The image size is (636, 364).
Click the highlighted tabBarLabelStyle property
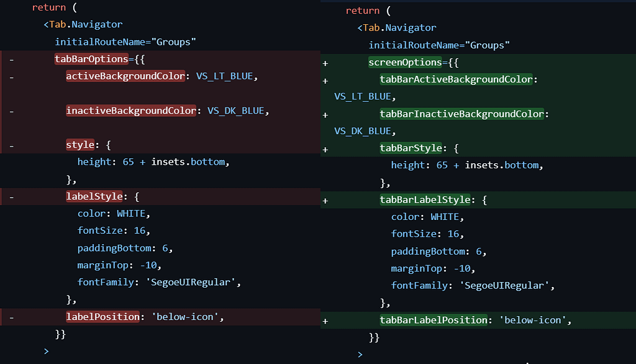point(425,200)
